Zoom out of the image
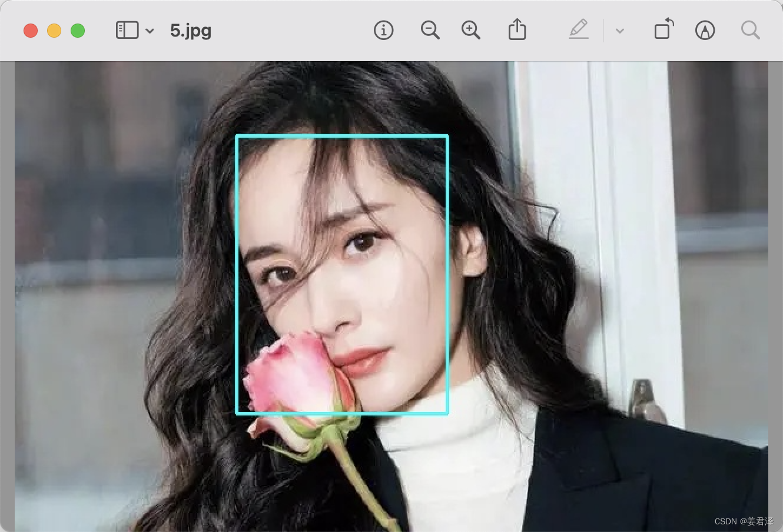 click(430, 30)
